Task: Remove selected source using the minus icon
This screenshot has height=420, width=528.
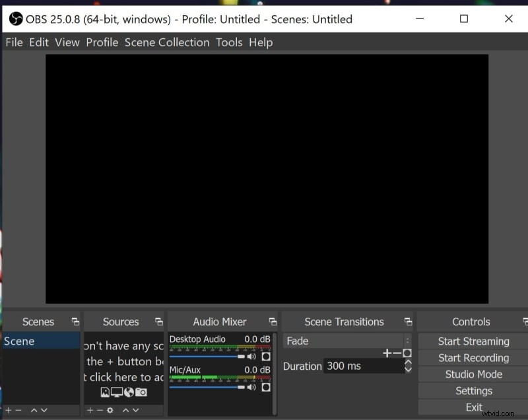Action: 99,410
